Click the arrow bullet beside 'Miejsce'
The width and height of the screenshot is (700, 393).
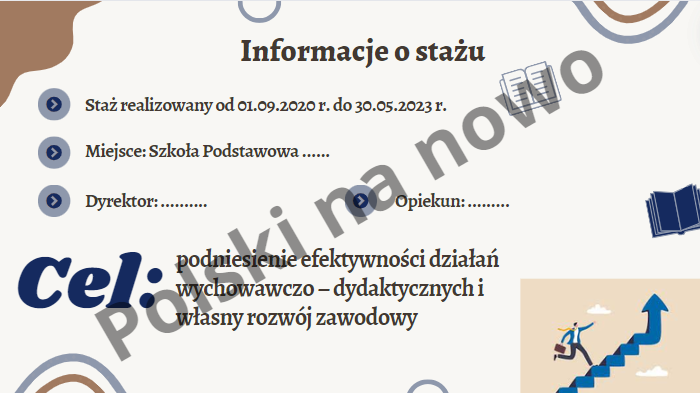(54, 153)
